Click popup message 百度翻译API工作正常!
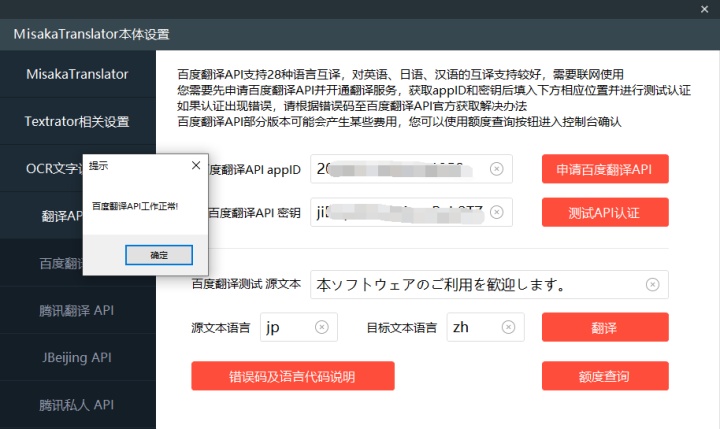This screenshot has height=429, width=720. pyautogui.click(x=135, y=206)
